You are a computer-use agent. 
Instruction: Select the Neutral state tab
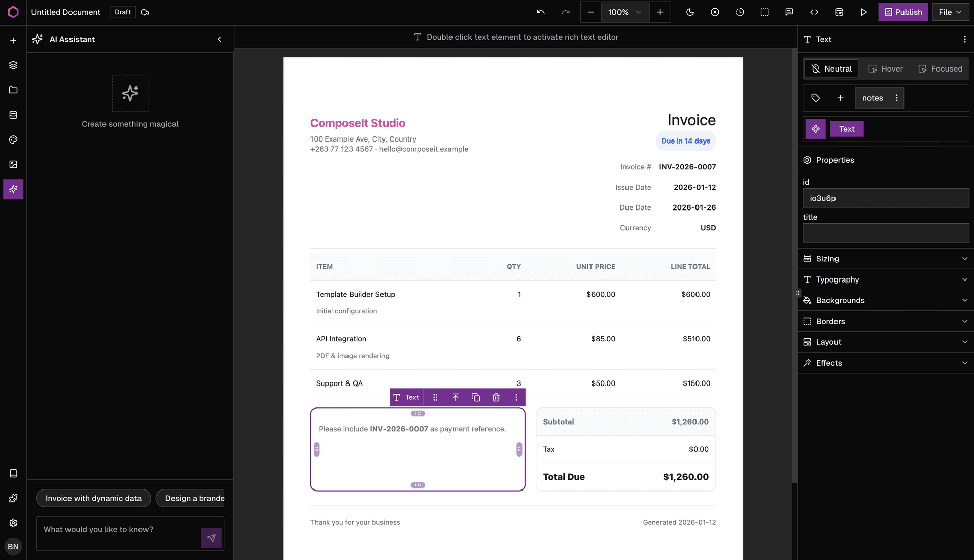coord(831,68)
